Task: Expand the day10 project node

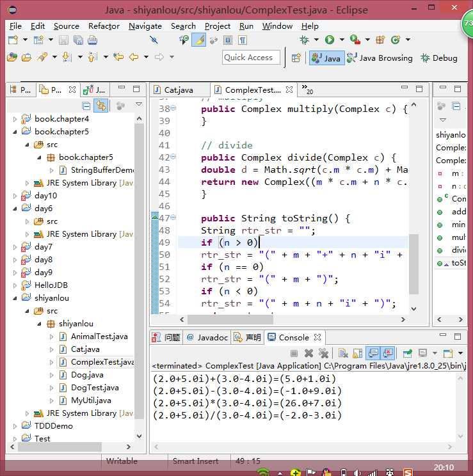Action: [x=15, y=196]
